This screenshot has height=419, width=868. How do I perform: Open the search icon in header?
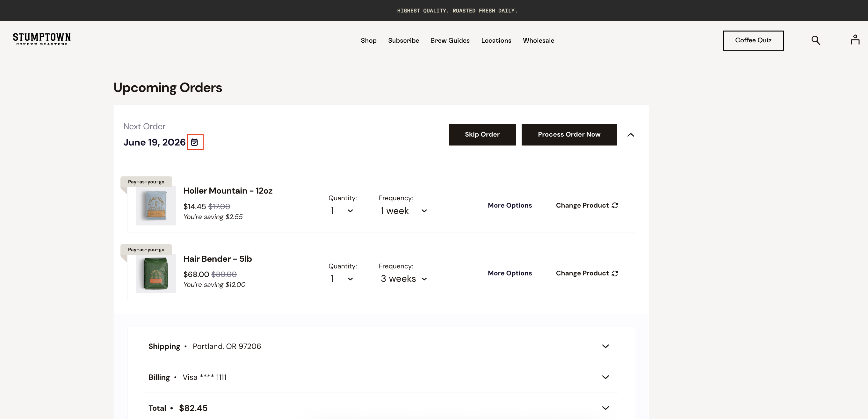click(x=815, y=40)
